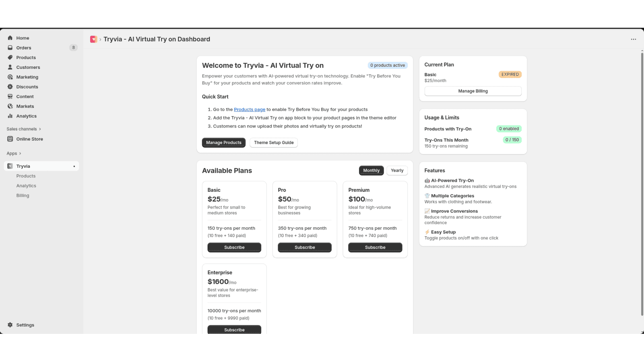This screenshot has width=644, height=362.
Task: Click the 0 enabled badge
Action: (x=509, y=129)
